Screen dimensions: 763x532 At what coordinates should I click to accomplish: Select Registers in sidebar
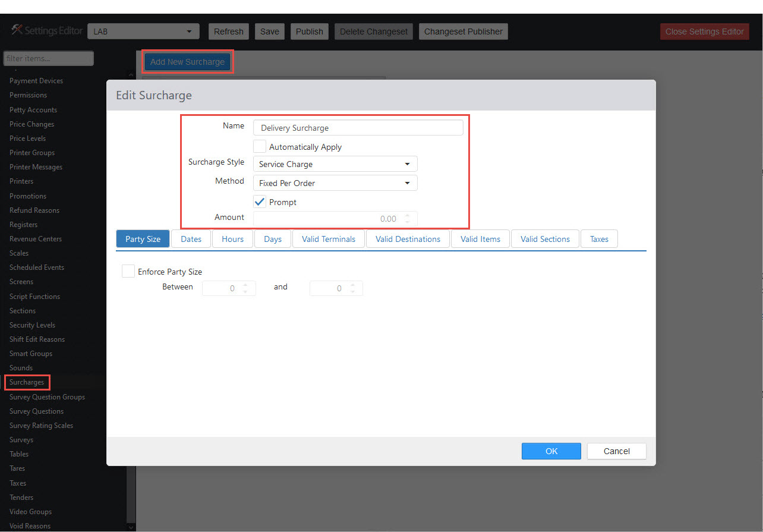[x=23, y=225]
